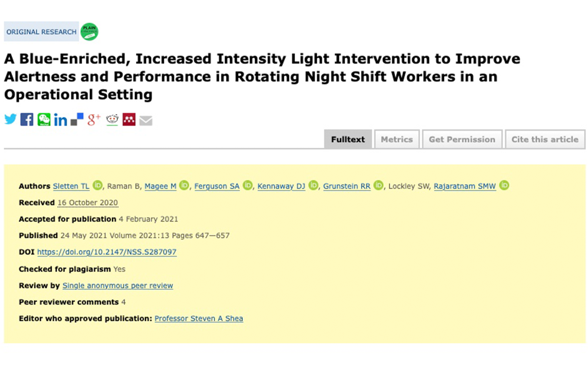This screenshot has height=368, width=588.
Task: Open the Cite this article tab
Action: 545,139
